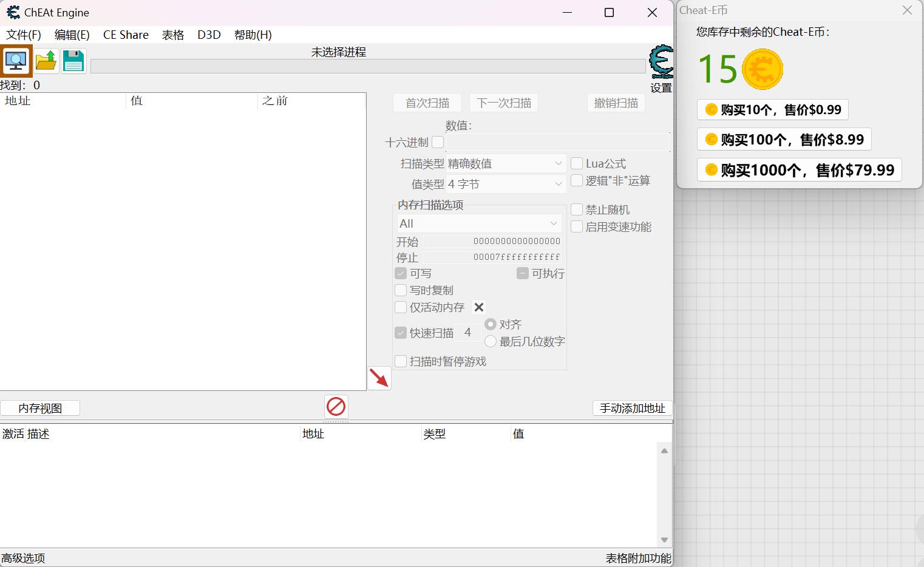Viewport: 924px width, 567px height.
Task: Click the red prohibition icon above 激活
Action: point(336,406)
